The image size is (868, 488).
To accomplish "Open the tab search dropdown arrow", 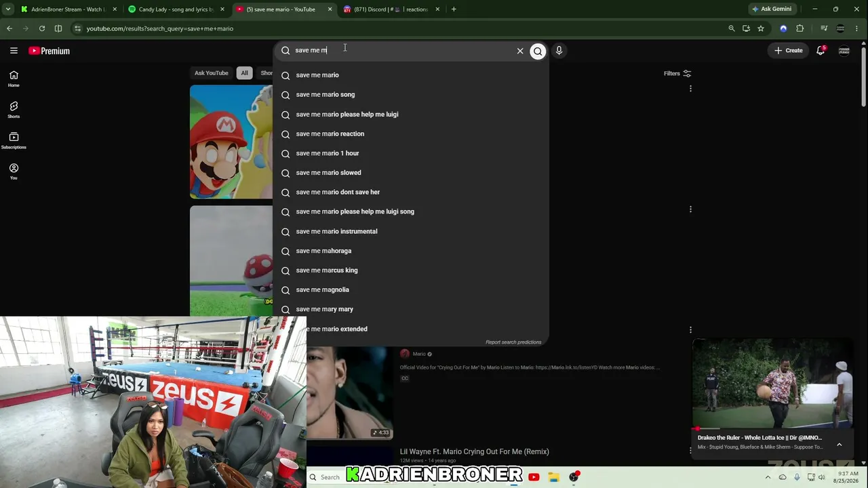I will tap(8, 9).
